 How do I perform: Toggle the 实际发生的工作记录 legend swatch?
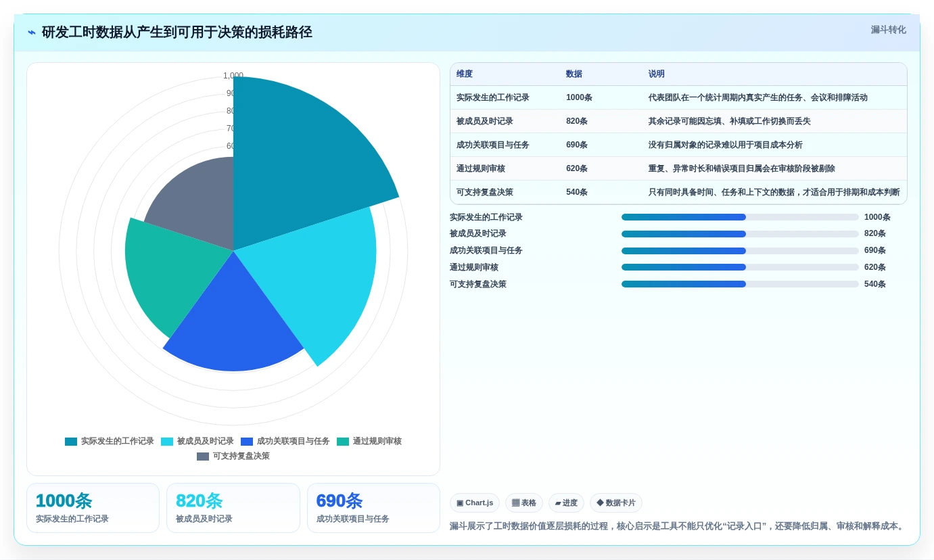pyautogui.click(x=71, y=442)
